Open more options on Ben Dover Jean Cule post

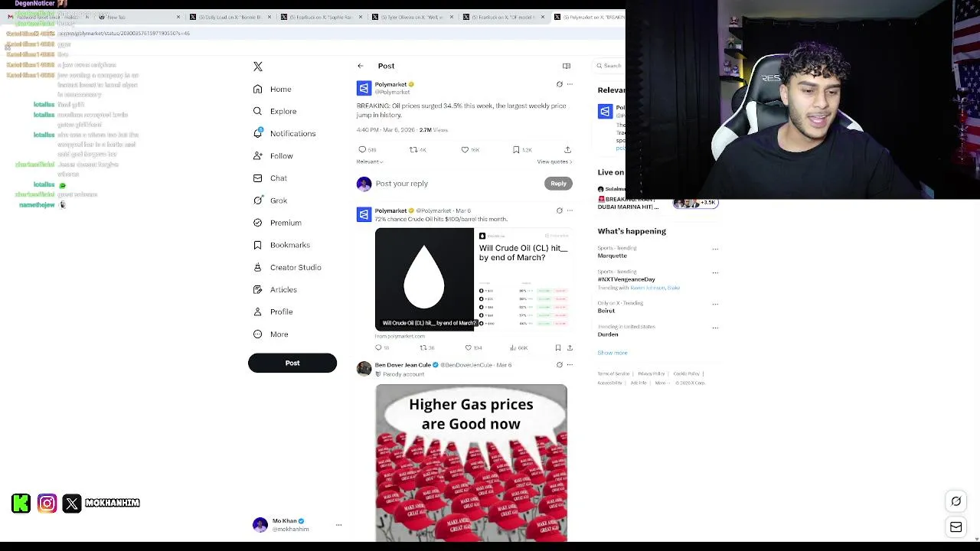pos(570,365)
